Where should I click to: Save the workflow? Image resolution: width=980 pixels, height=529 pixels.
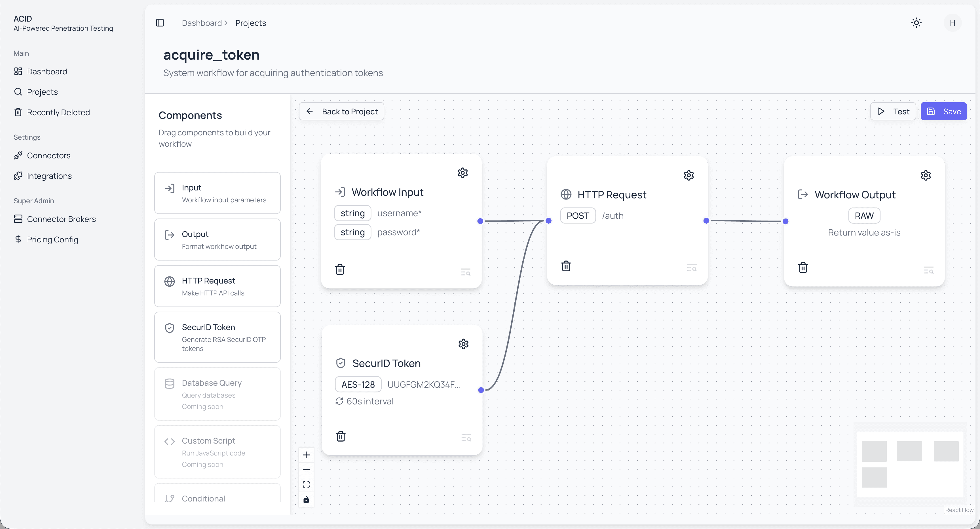coord(943,111)
